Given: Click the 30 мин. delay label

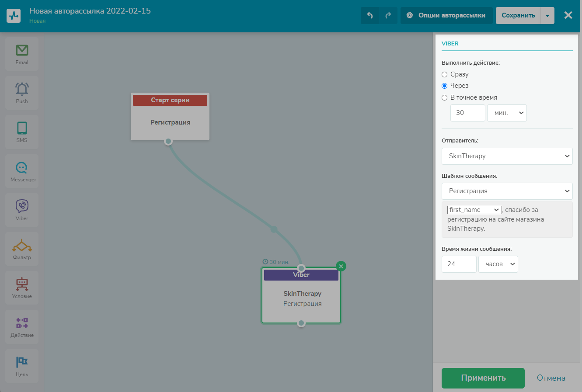Looking at the screenshot, I should coord(276,262).
